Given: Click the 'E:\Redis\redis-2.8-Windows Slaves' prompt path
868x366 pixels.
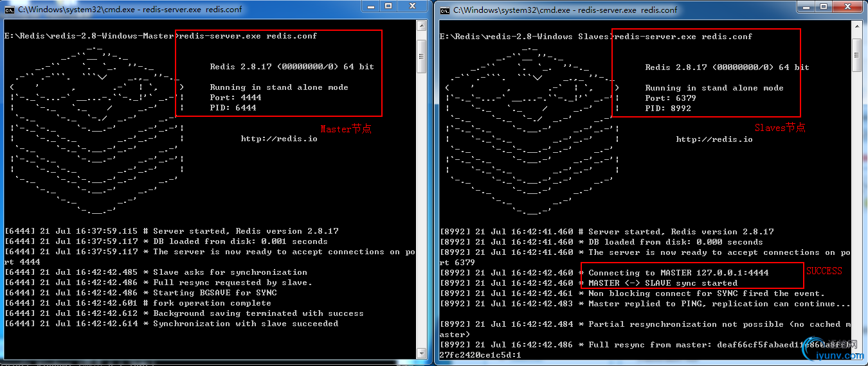Looking at the screenshot, I should pyautogui.click(x=524, y=37).
